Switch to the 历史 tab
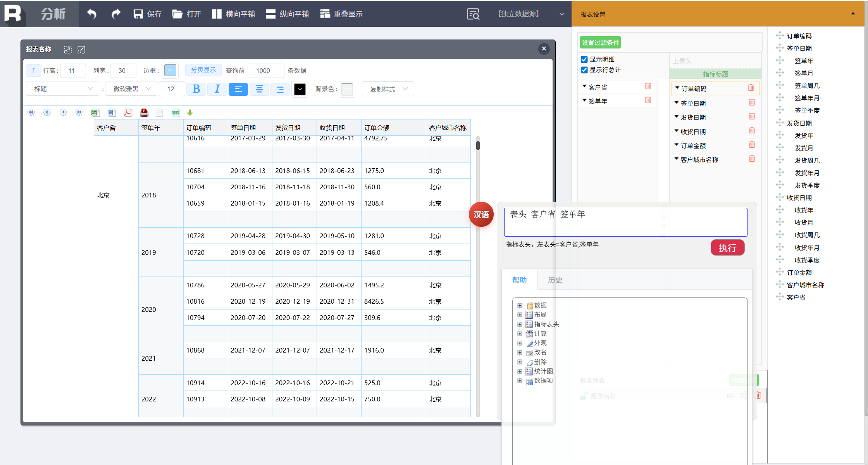 pos(555,280)
